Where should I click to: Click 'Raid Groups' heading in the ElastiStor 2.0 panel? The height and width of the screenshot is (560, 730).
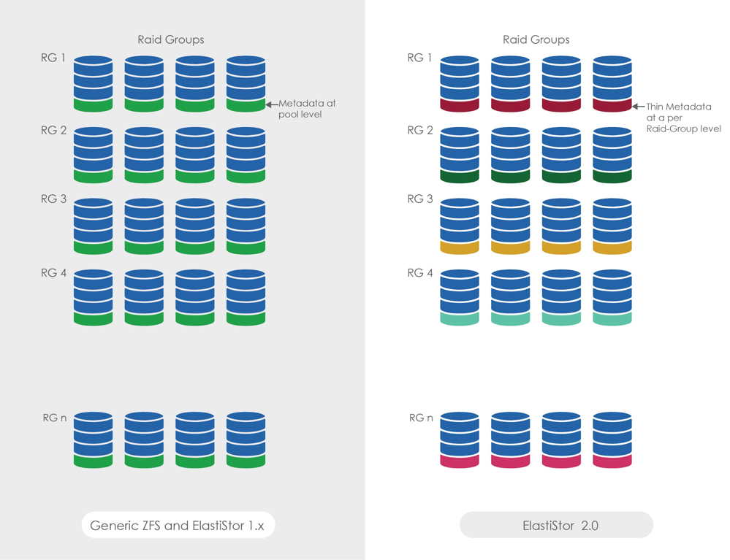point(536,39)
